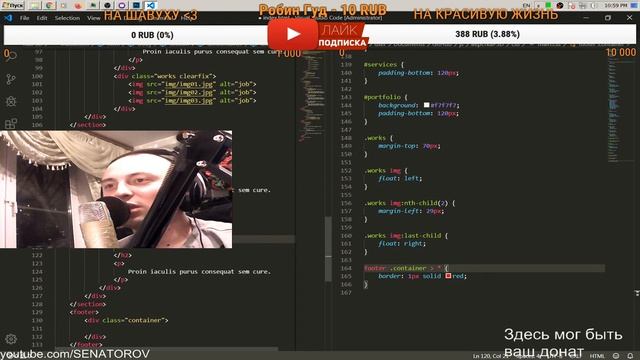Click the YouTube play button overlay
This screenshot has width=640, height=360.
tap(293, 34)
